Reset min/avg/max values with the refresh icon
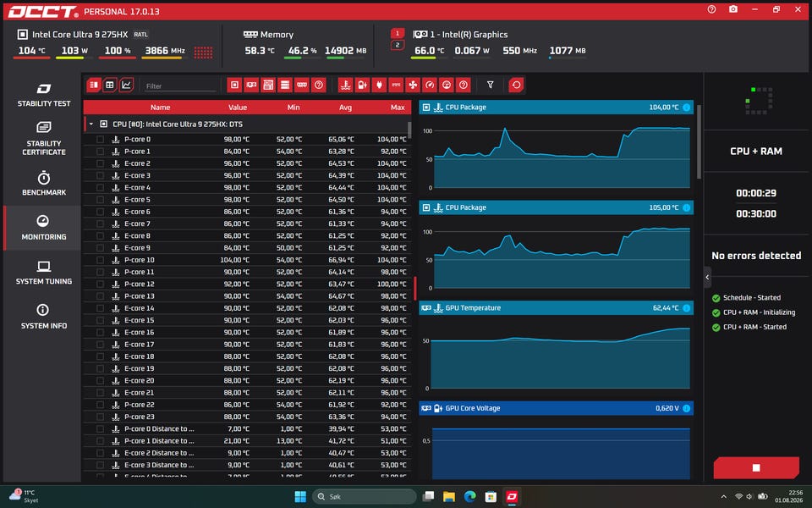This screenshot has width=812, height=508. click(516, 85)
